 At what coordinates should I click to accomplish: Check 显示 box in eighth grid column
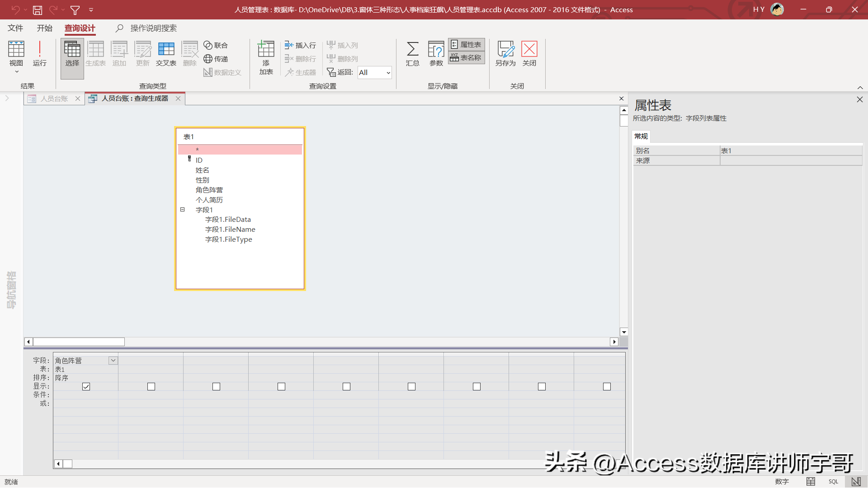pos(542,387)
